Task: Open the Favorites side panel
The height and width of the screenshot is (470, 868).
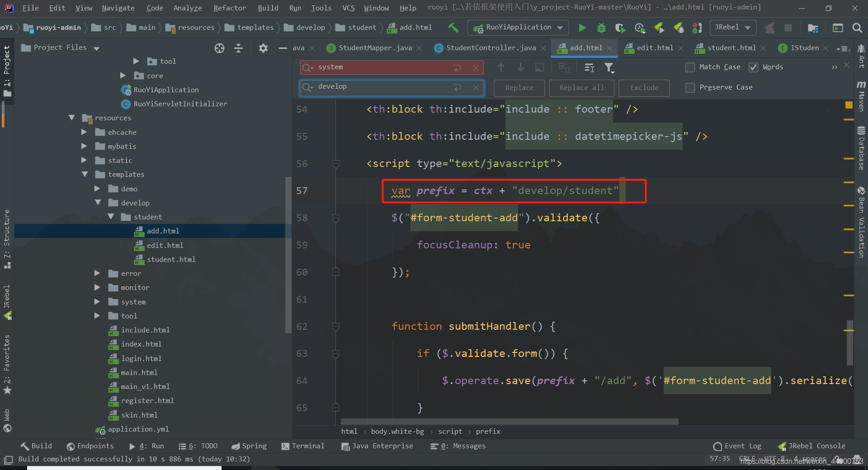Action: point(7,364)
